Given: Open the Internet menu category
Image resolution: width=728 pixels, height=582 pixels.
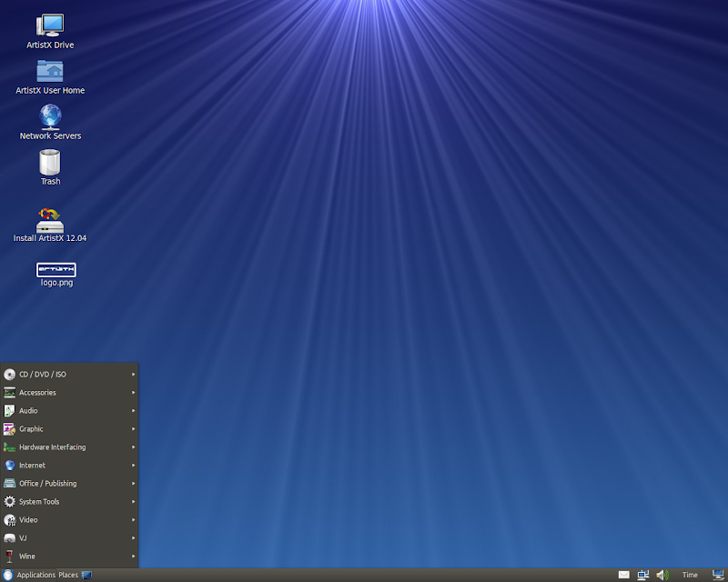Looking at the screenshot, I should (x=70, y=465).
